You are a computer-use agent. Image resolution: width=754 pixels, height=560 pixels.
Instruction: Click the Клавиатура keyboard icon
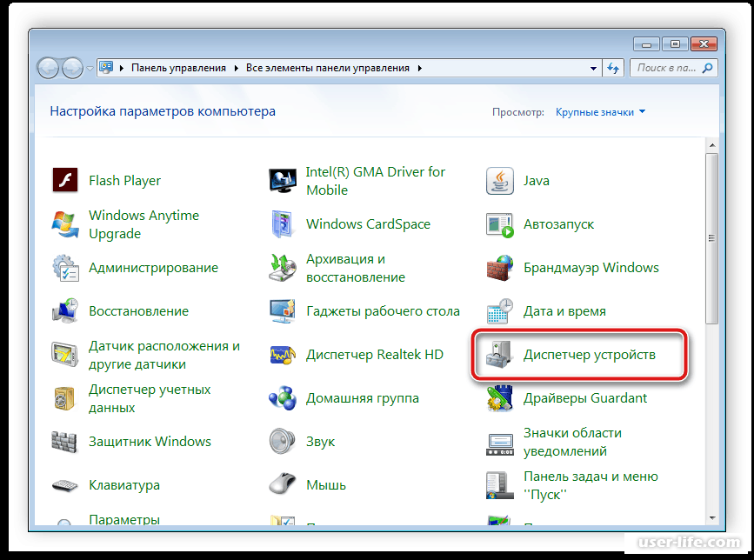pos(65,485)
